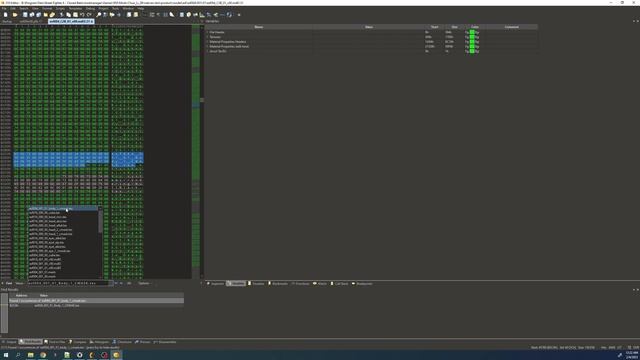This screenshot has height=360, width=640.
Task: Switch to the Startup tab
Action: pos(7,21)
